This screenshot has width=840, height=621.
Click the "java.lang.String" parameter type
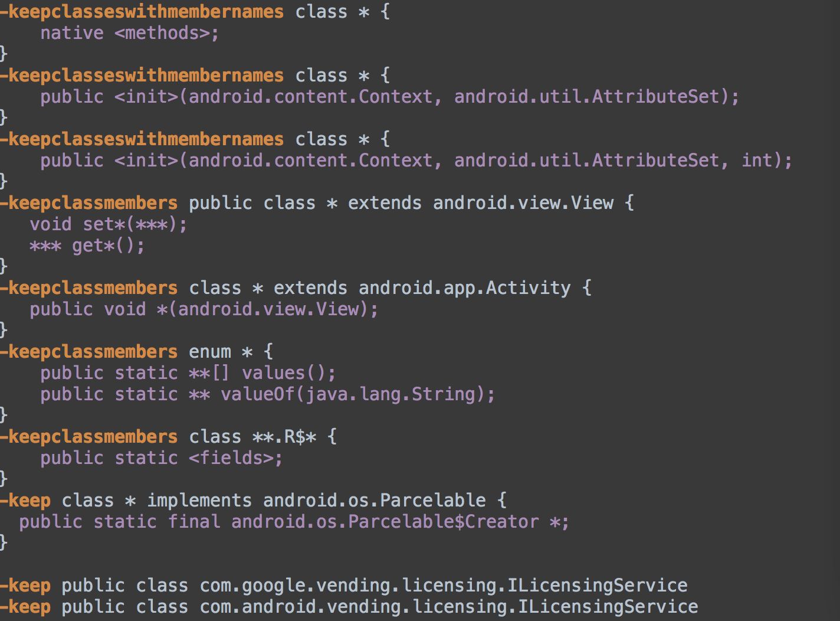click(x=390, y=394)
